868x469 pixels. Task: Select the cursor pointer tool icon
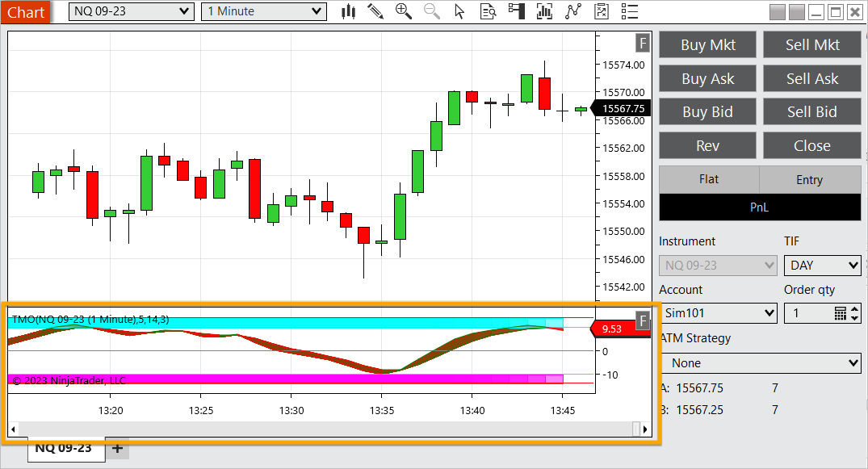pyautogui.click(x=459, y=11)
